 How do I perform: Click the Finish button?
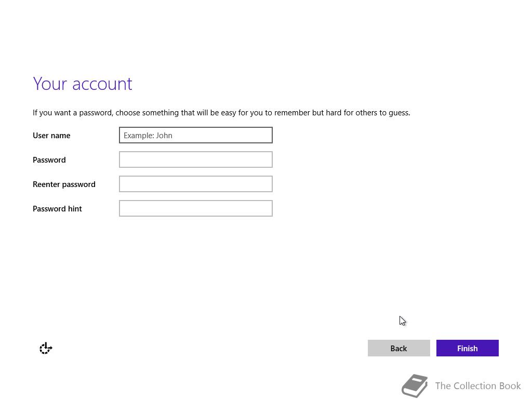pos(467,348)
